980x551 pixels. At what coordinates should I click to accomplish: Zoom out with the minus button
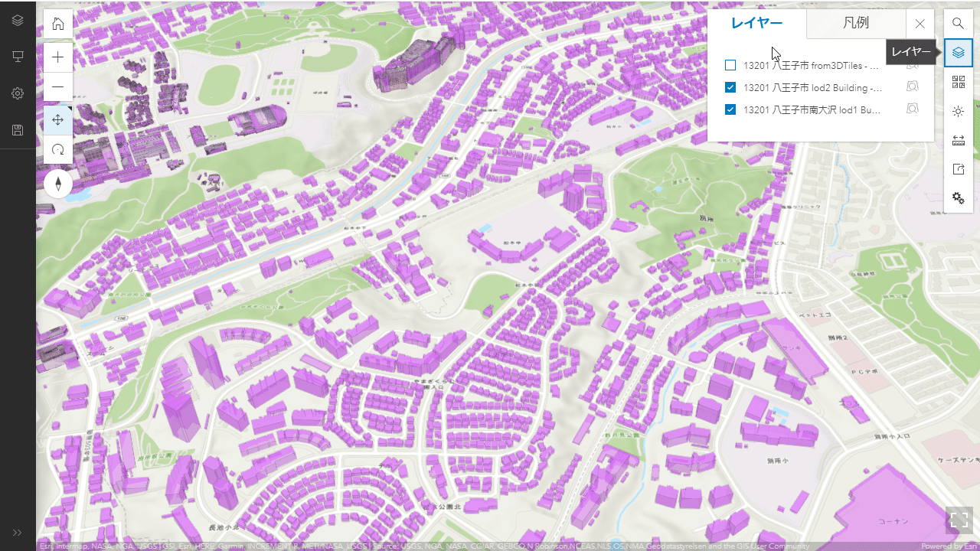(x=58, y=86)
